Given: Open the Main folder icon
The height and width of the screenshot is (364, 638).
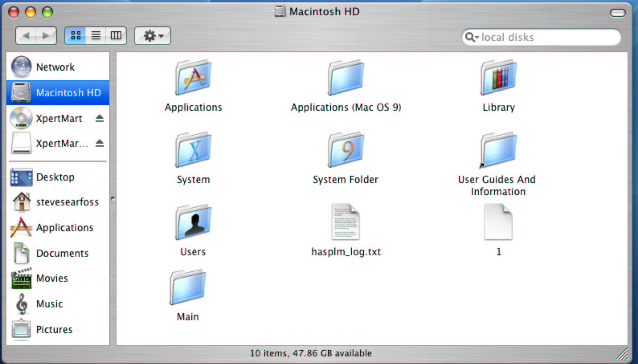Looking at the screenshot, I should click(188, 287).
